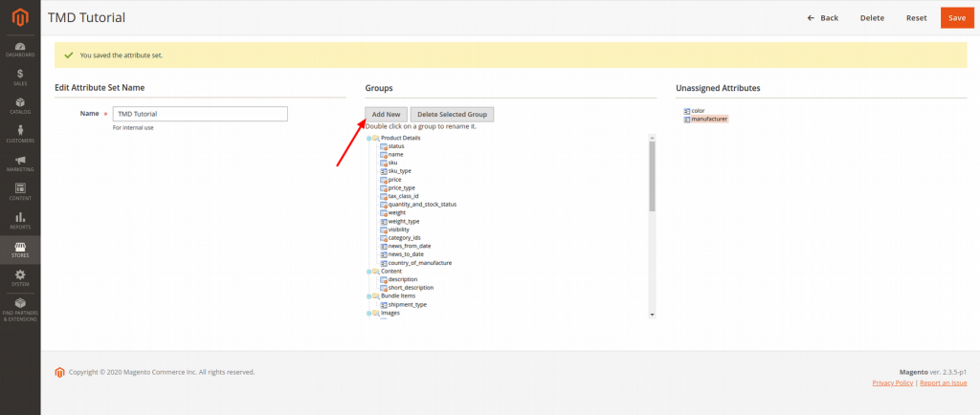Open the Privacy Policy link
The image size is (980, 415).
(x=893, y=382)
